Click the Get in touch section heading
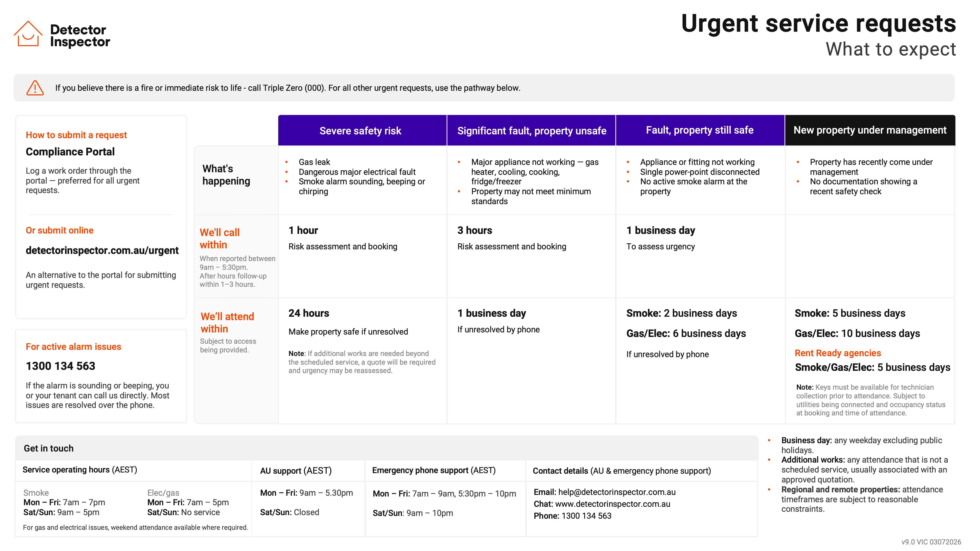 (x=49, y=448)
